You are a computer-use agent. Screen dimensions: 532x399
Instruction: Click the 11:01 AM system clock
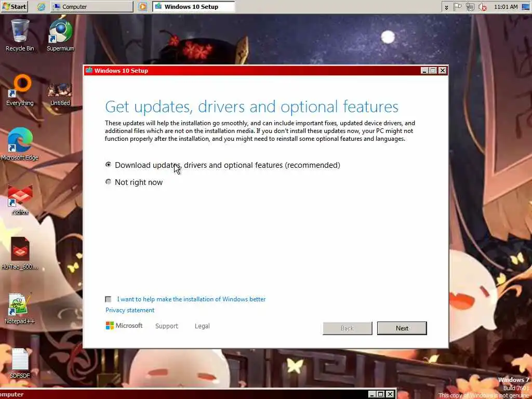tap(506, 7)
